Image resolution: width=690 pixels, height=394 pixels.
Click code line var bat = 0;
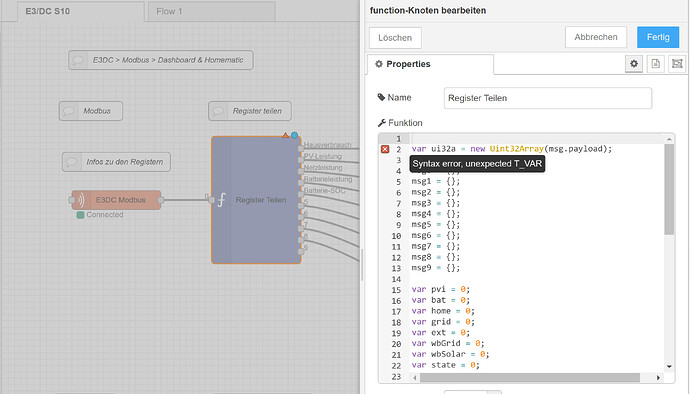(440, 300)
